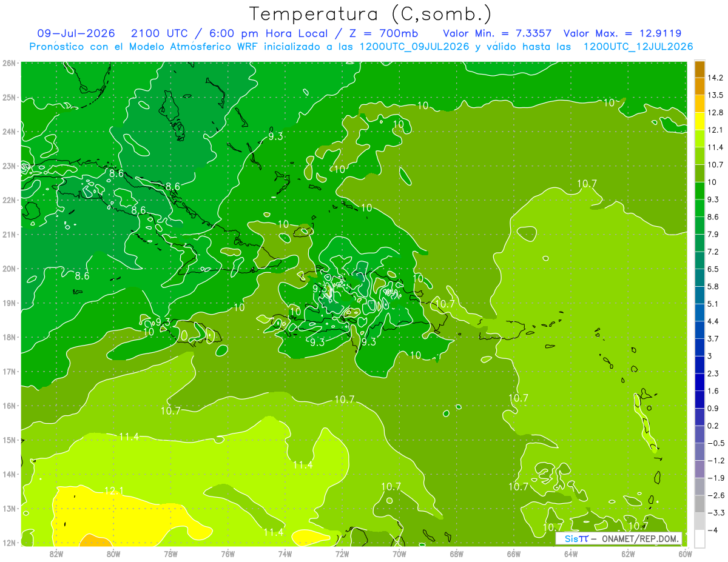Click the "23N" latitude axis label

point(9,166)
